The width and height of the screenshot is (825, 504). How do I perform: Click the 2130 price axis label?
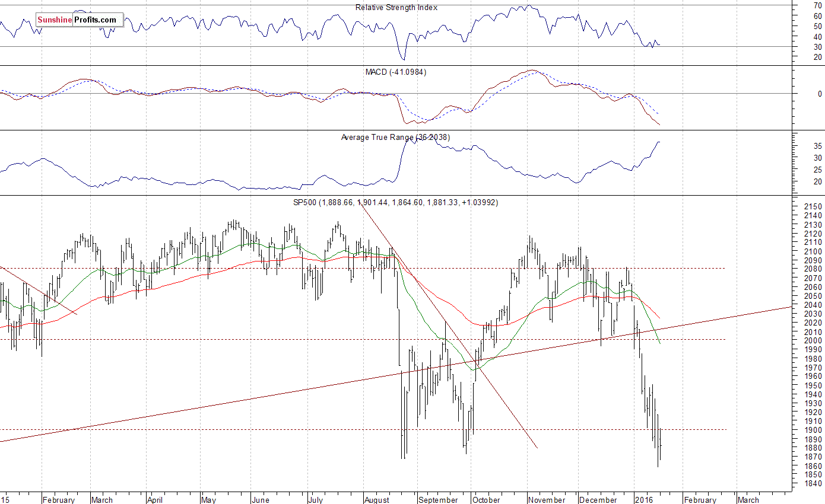(x=813, y=225)
